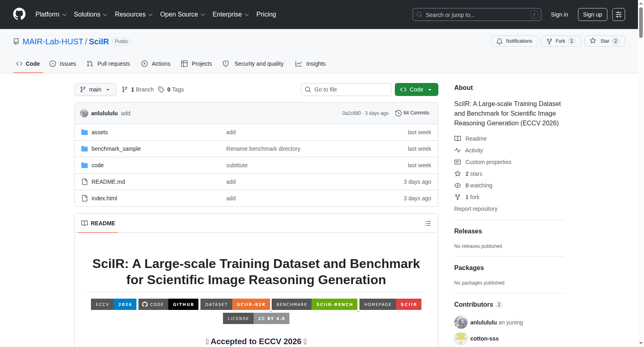Viewport: 644px width, 347px height.
Task: Click the Go to file input
Action: pyautogui.click(x=346, y=89)
